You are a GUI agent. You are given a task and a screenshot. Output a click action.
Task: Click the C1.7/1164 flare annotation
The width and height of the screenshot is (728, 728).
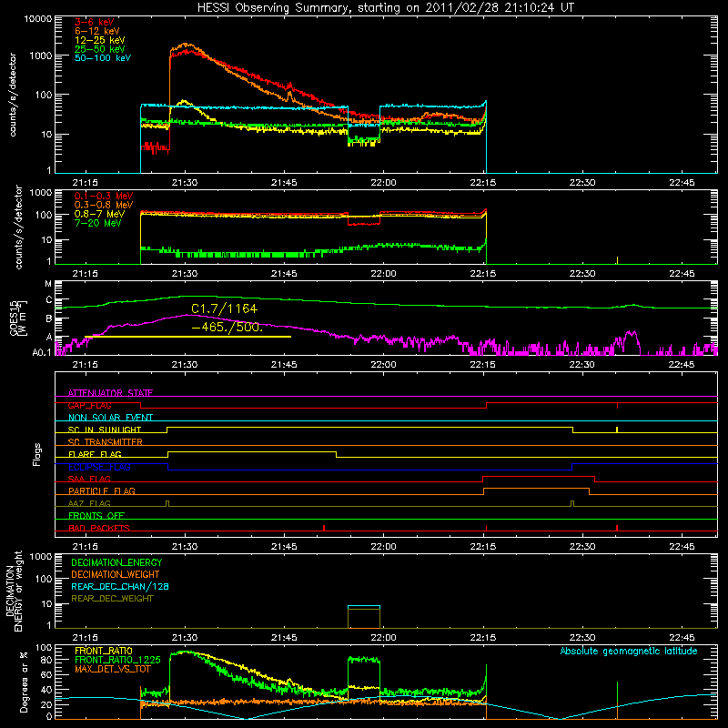pyautogui.click(x=224, y=308)
